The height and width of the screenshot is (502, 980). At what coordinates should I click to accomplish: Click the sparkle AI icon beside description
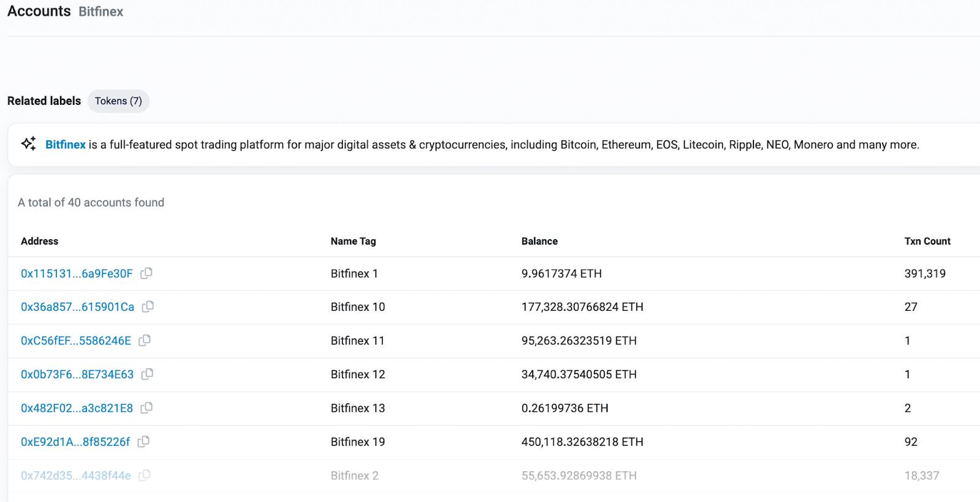click(x=28, y=143)
